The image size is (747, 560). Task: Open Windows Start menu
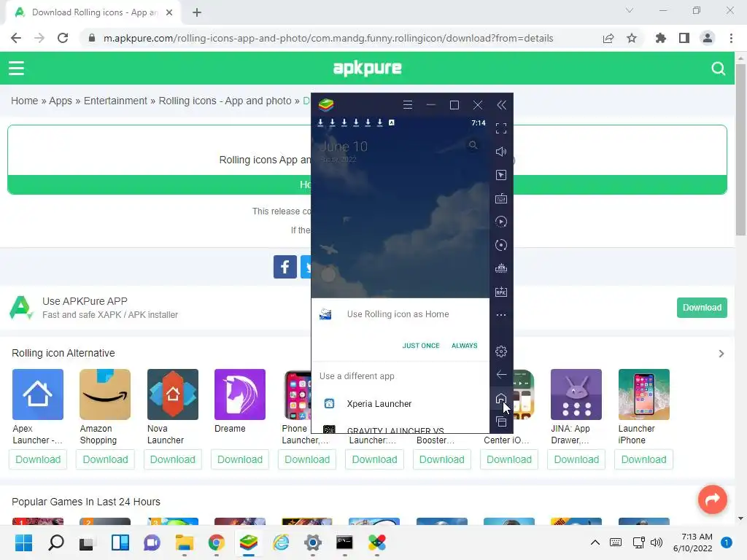click(x=23, y=542)
